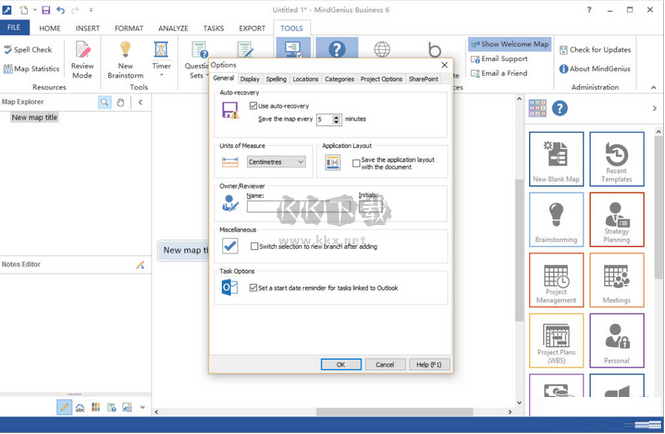Screen dimensions: 665x434
Task: Click the Spell Check icon in ribbon
Action: pyautogui.click(x=9, y=49)
